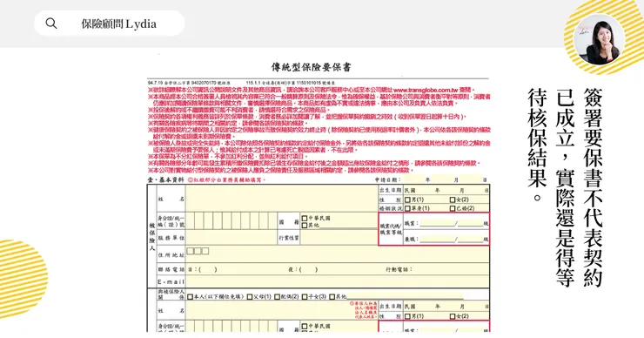Check 單身(1) marital status

pos(407,208)
